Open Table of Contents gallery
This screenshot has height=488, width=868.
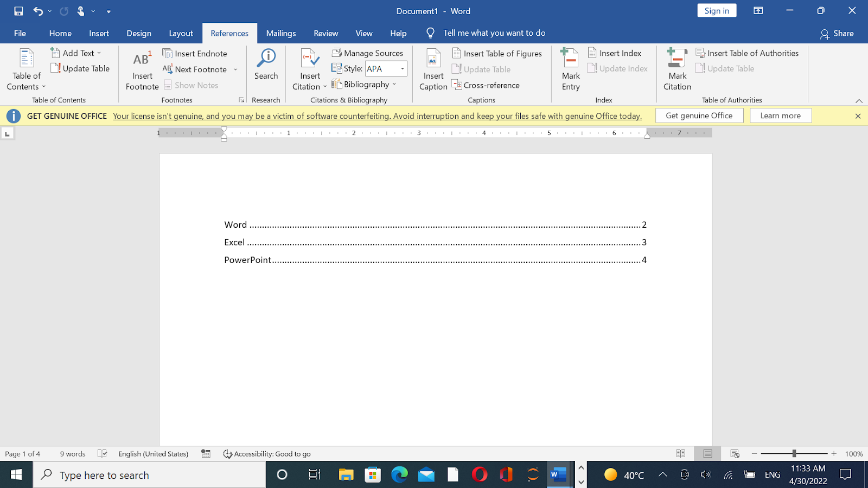pyautogui.click(x=26, y=70)
